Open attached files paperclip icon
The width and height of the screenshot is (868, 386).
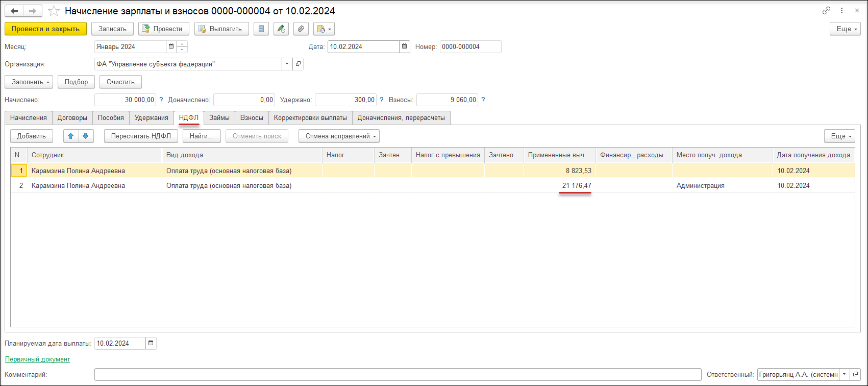click(301, 29)
